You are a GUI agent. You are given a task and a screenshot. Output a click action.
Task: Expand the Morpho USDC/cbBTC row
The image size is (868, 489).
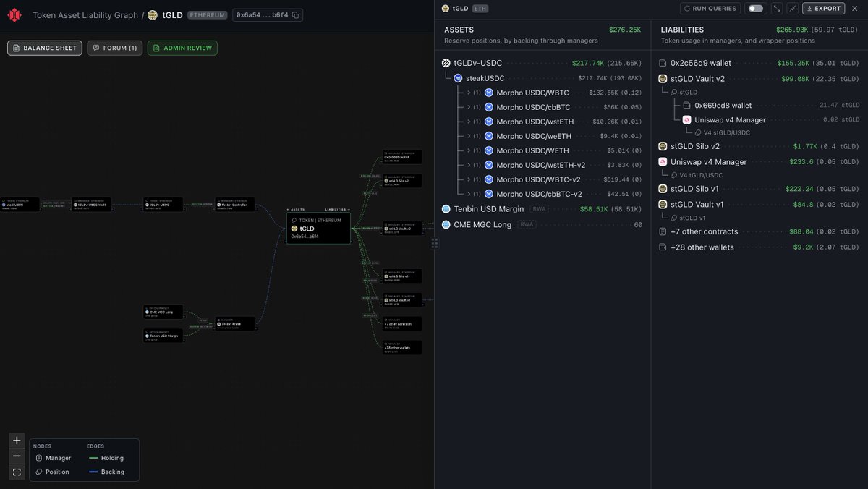tap(469, 107)
